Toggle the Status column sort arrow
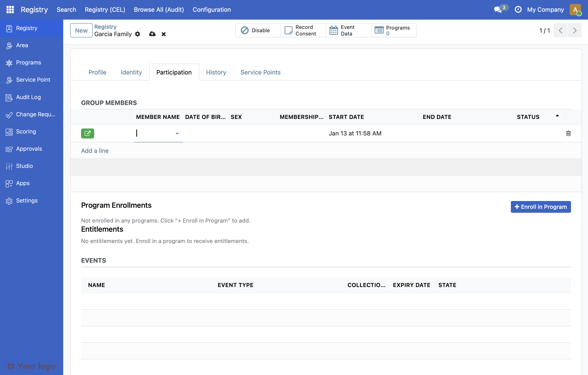The image size is (588, 375). pos(557,116)
